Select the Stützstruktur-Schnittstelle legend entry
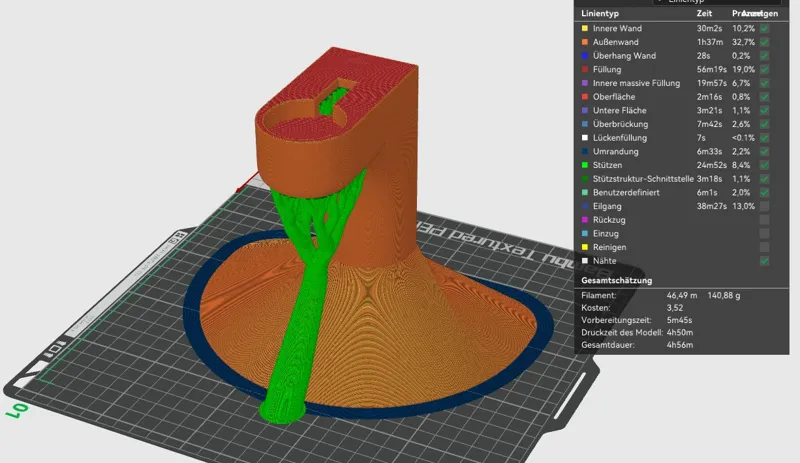800x463 pixels. [x=643, y=179]
